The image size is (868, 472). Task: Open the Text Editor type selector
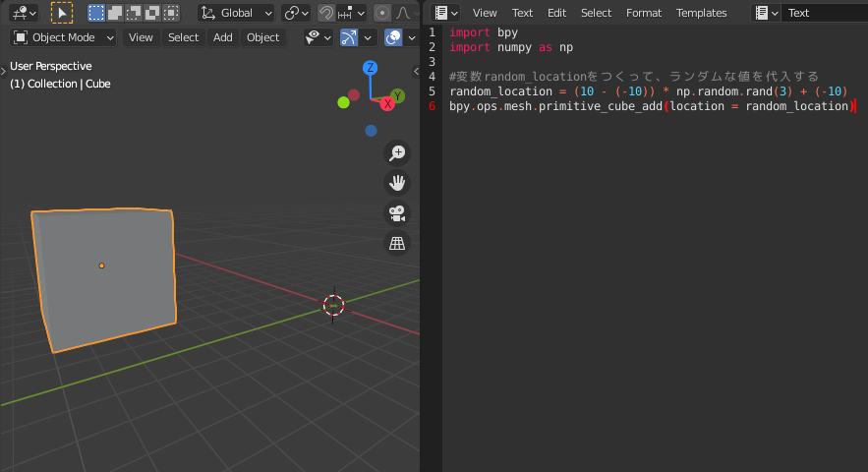click(x=446, y=13)
